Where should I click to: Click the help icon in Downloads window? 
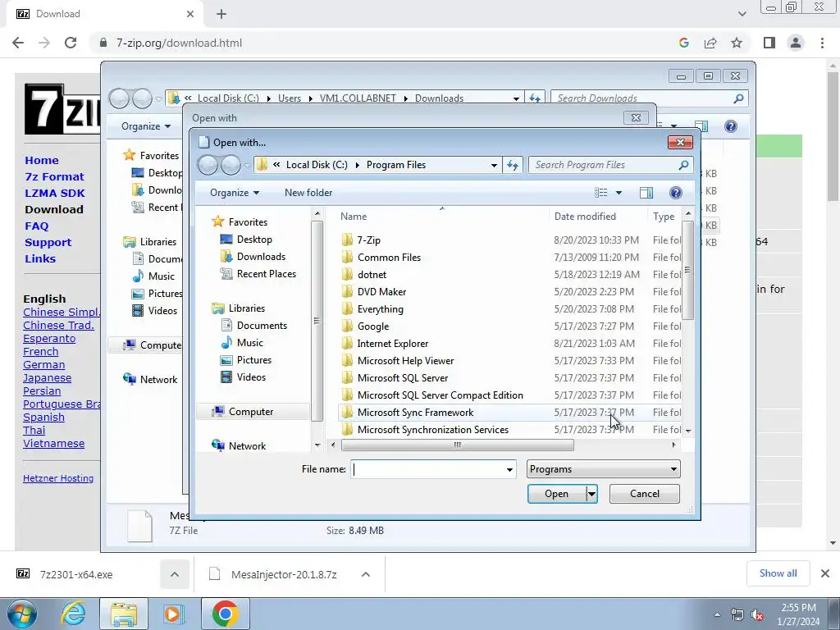[x=731, y=126]
